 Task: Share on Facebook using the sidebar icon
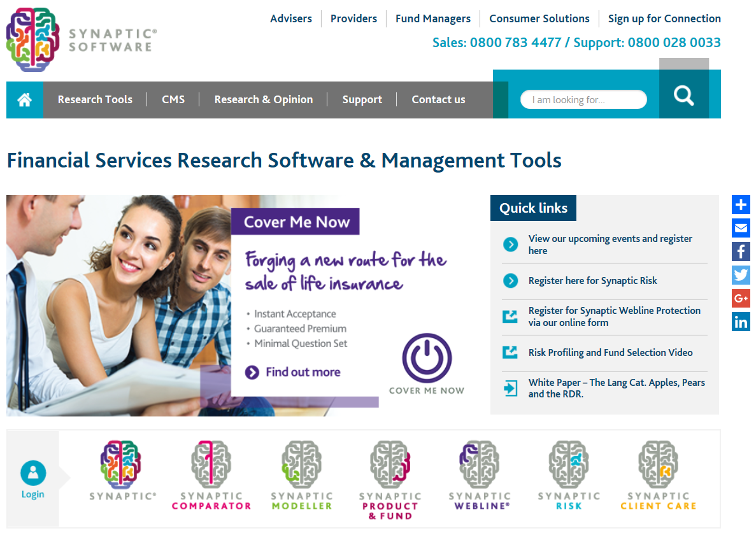coord(741,251)
